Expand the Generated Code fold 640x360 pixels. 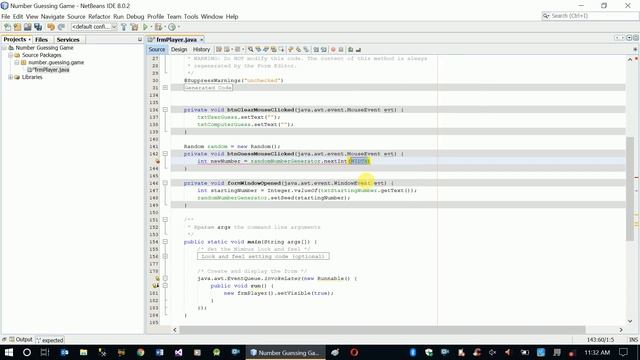165,88
